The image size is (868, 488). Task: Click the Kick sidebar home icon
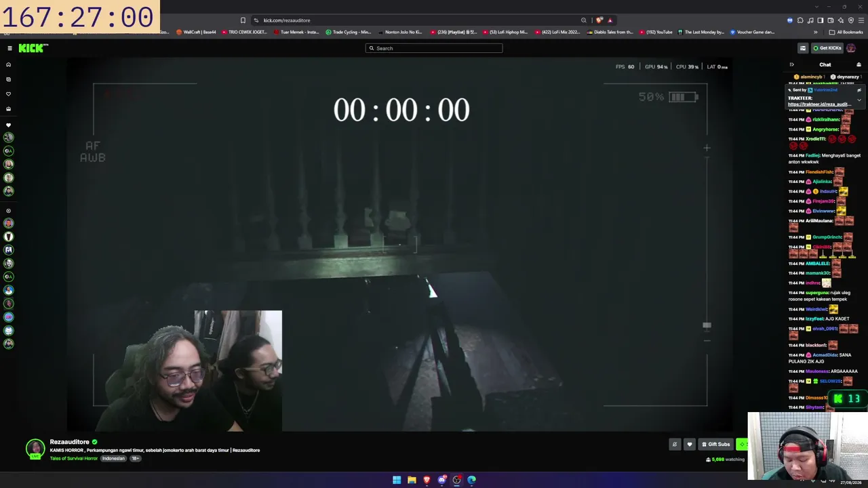click(x=9, y=65)
